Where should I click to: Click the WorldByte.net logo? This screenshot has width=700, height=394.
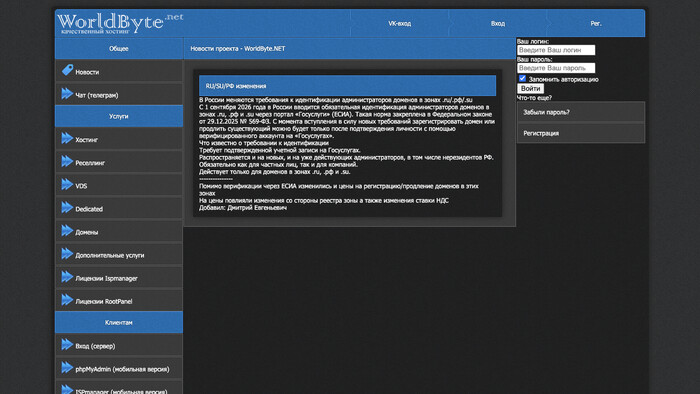120,23
